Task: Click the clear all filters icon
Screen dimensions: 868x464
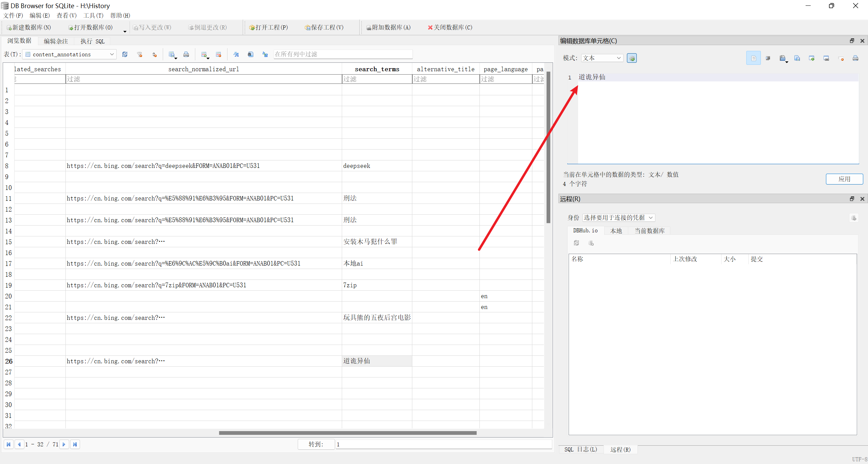Action: pos(139,54)
